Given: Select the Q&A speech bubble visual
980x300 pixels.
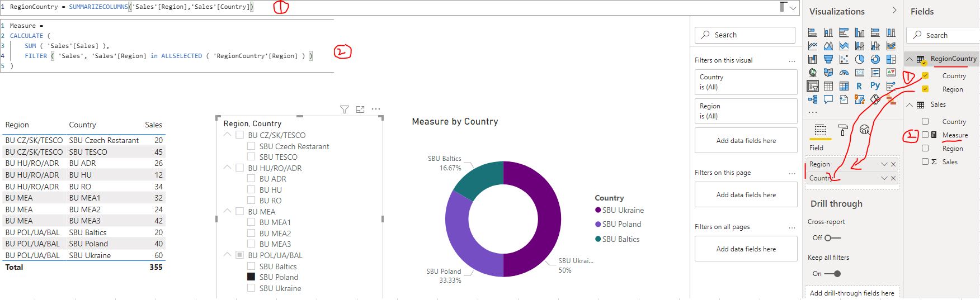Looking at the screenshot, I should [x=828, y=99].
